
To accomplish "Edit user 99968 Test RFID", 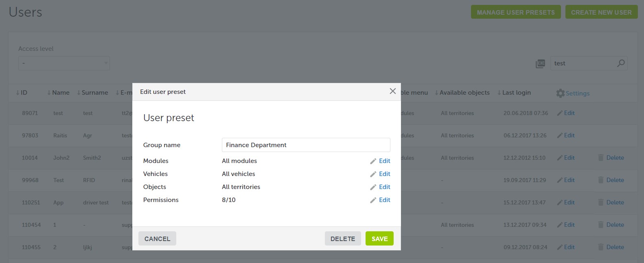I will [x=569, y=180].
